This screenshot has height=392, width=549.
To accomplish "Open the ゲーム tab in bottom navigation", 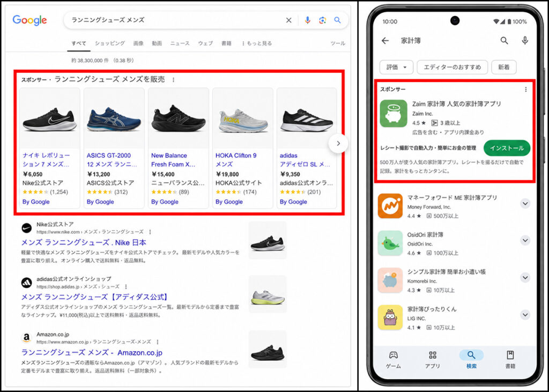I will pyautogui.click(x=393, y=360).
